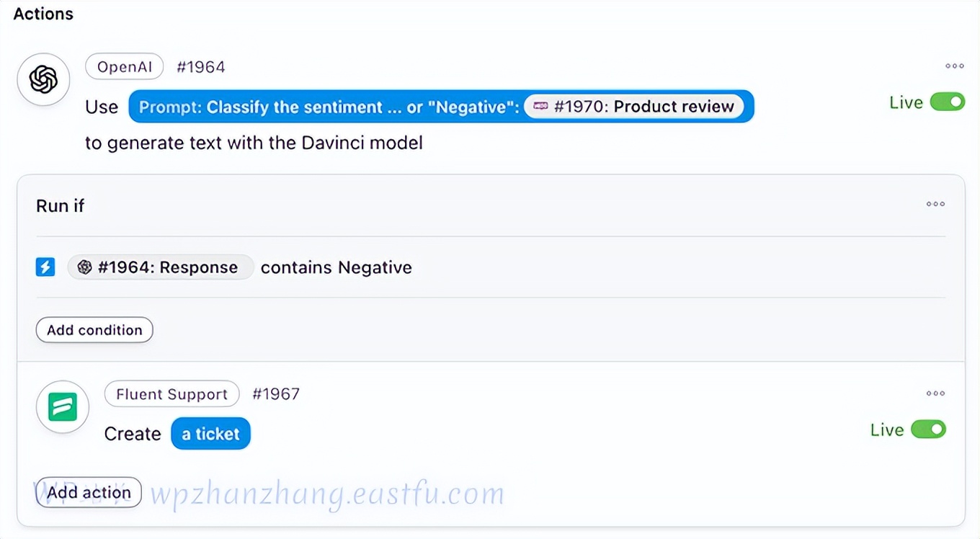
Task: Select the Fluent Support integration tag
Action: tap(171, 394)
